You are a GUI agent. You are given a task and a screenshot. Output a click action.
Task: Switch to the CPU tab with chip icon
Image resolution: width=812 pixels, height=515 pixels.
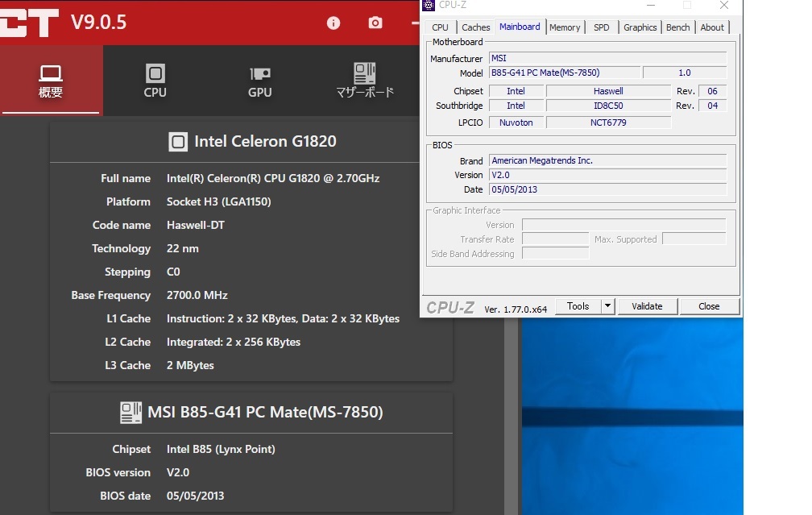155,81
